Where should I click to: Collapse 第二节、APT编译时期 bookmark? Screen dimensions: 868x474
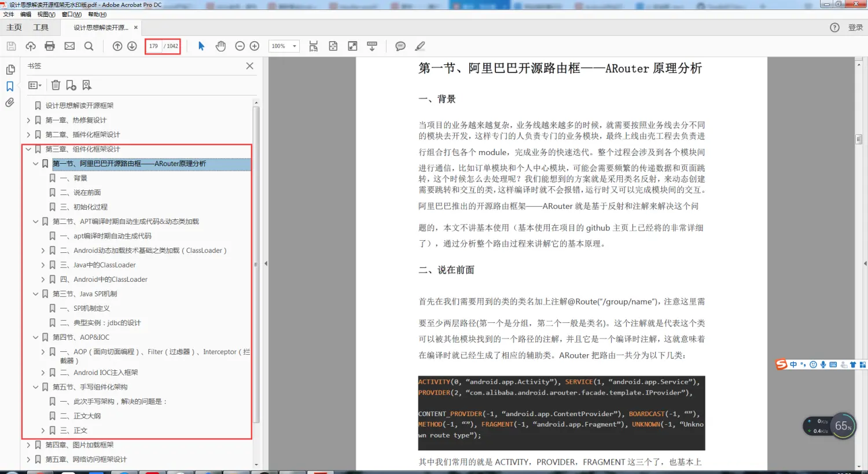tap(36, 221)
